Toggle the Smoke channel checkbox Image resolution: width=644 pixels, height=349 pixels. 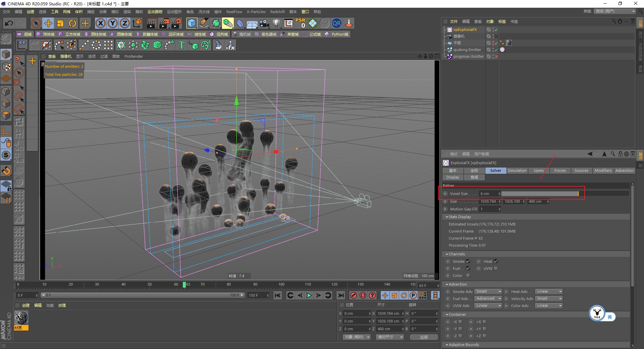(x=468, y=261)
